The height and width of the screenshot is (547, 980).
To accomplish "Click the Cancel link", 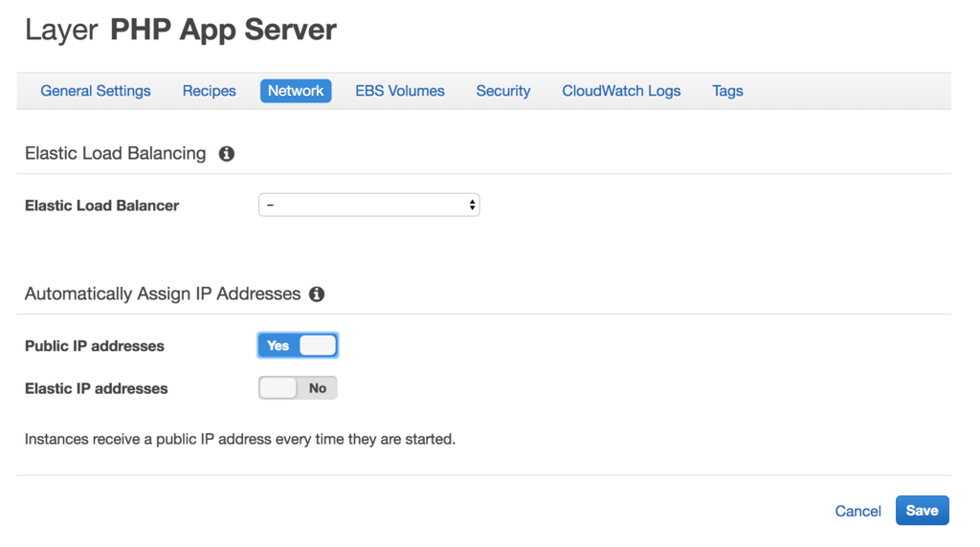I will click(x=857, y=512).
